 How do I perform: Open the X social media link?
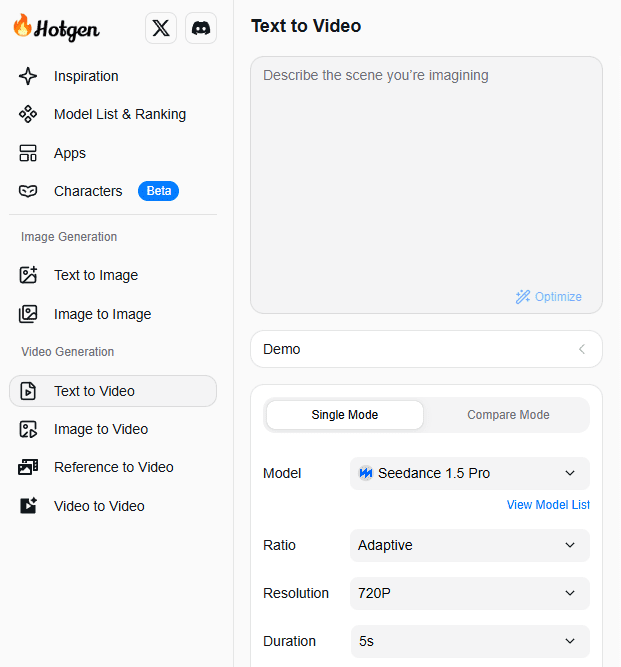(161, 29)
